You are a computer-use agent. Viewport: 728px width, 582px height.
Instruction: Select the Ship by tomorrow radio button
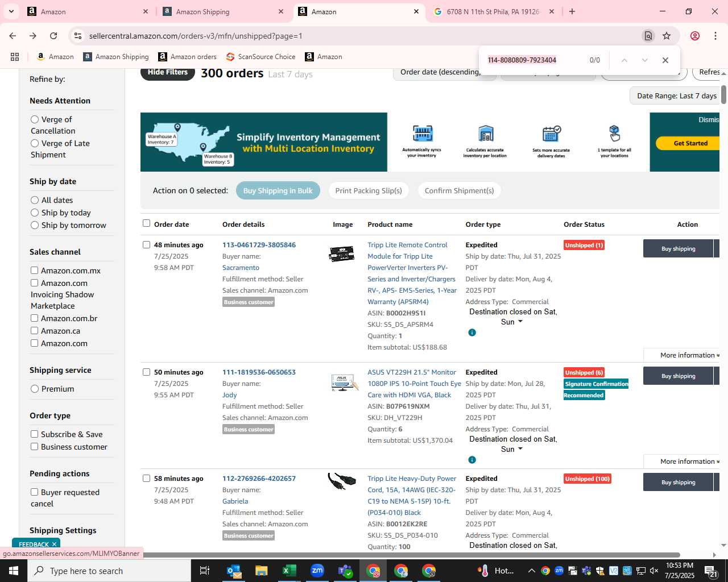pyautogui.click(x=35, y=225)
